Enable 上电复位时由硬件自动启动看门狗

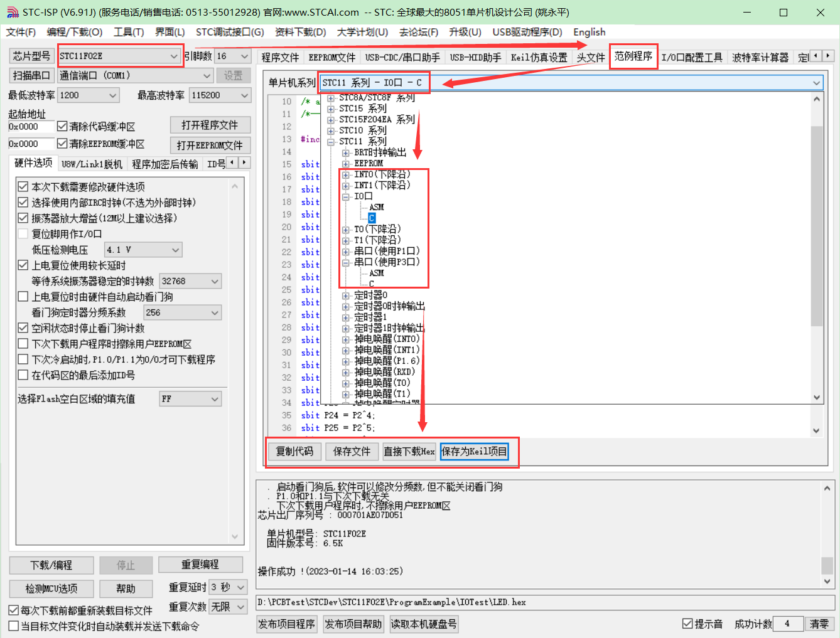pos(23,296)
